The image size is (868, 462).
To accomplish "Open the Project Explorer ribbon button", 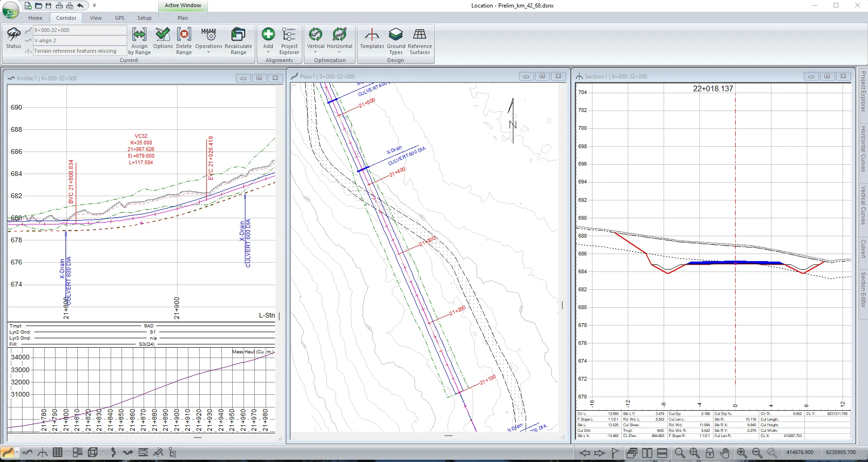I will [x=289, y=41].
